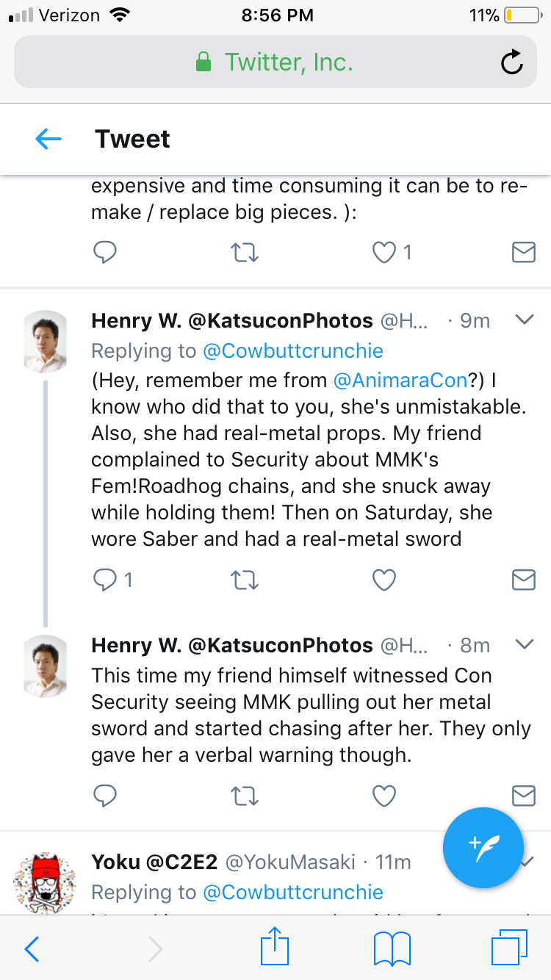Tap the Twitter, Inc. address bar
This screenshot has width=551, height=980.
coord(275,62)
